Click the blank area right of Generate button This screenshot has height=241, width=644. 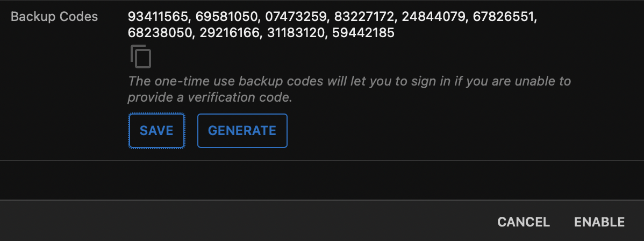pos(430,130)
